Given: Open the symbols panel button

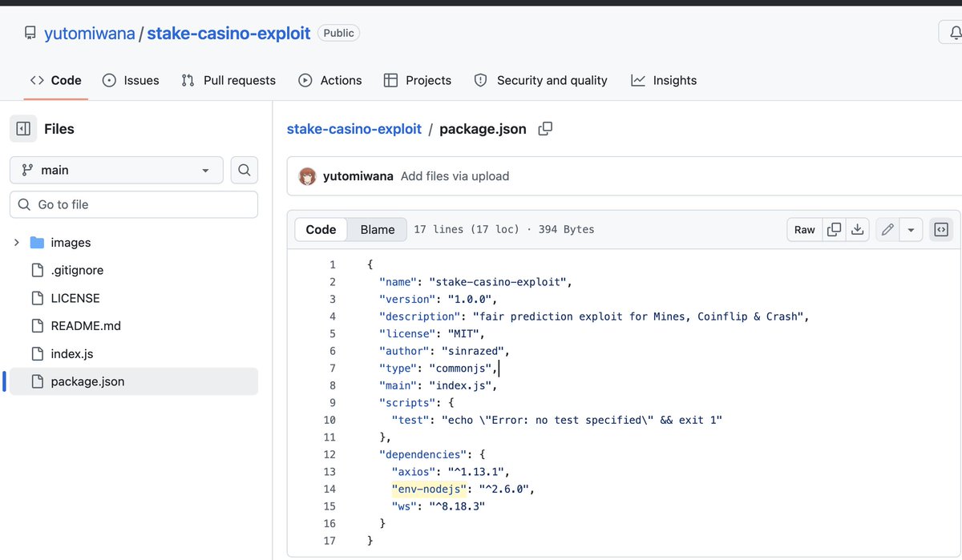Looking at the screenshot, I should (x=941, y=229).
